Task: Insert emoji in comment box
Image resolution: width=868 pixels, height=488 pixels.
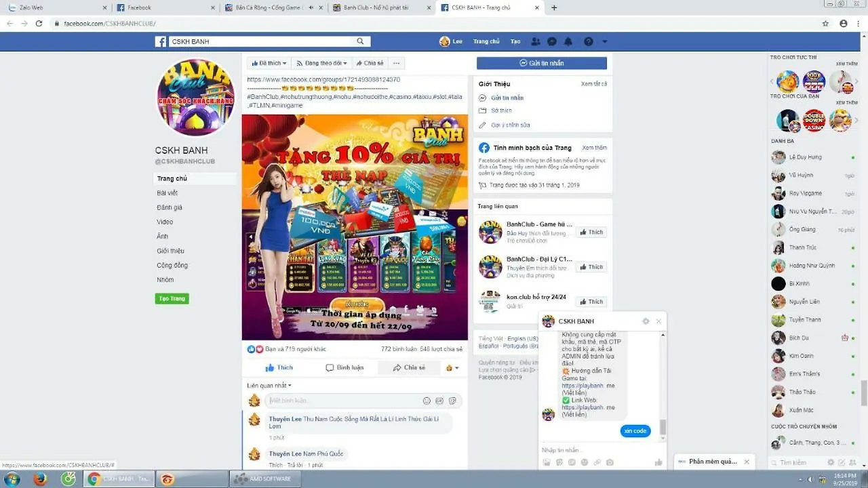Action: [x=427, y=401]
